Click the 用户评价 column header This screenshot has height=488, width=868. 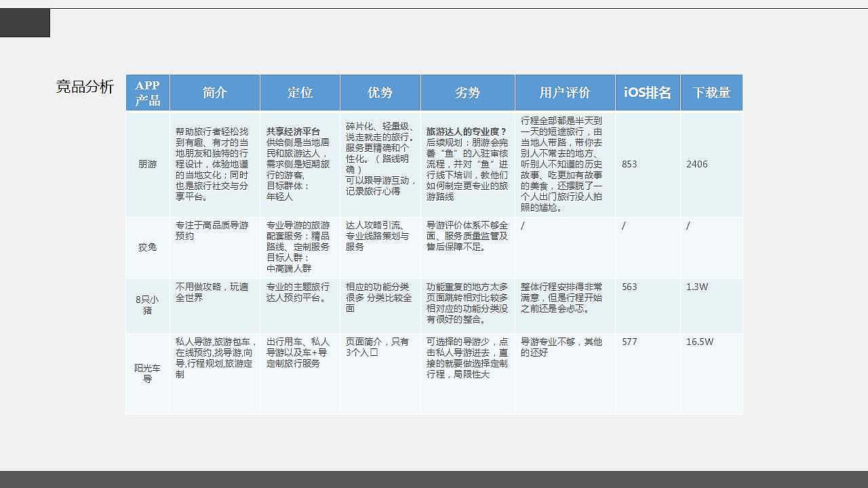click(566, 93)
